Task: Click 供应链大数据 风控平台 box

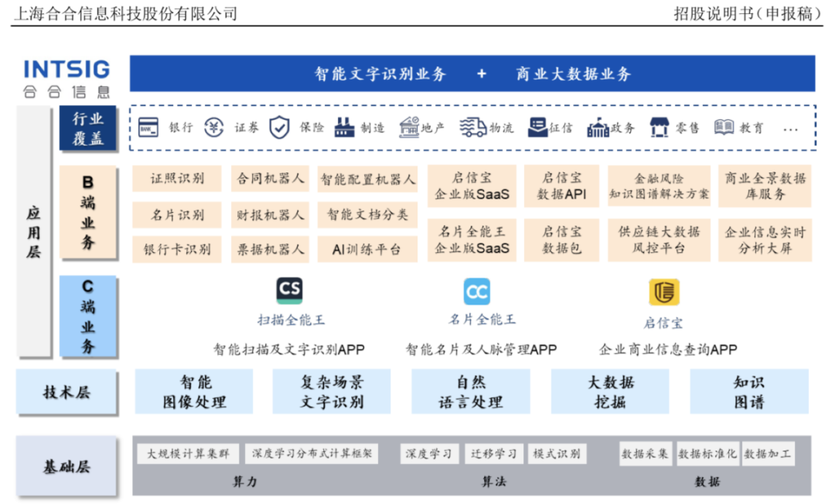Action: point(659,240)
